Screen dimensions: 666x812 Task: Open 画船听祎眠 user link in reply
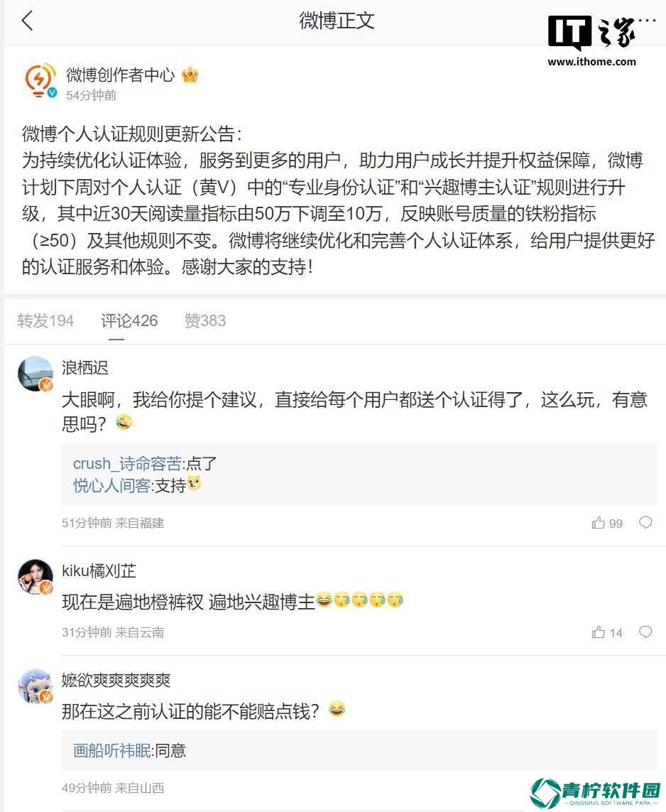[111, 750]
